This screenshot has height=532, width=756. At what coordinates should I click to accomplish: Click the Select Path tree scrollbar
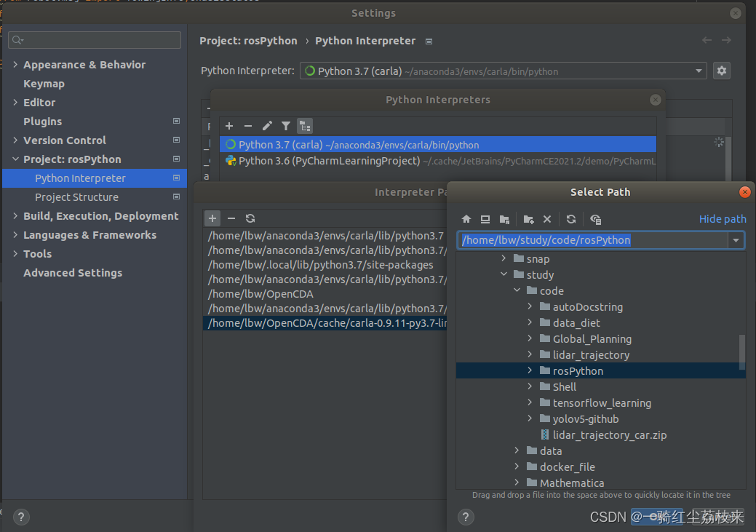pos(742,352)
